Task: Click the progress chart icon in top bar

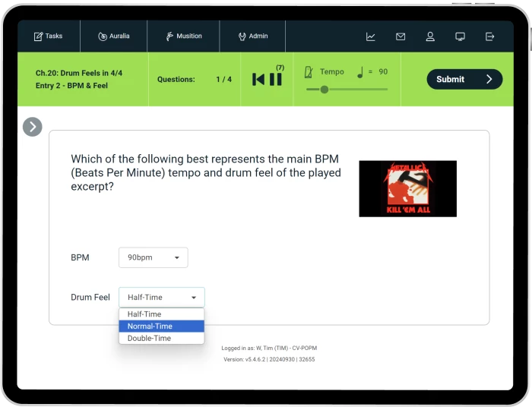Action: click(370, 36)
